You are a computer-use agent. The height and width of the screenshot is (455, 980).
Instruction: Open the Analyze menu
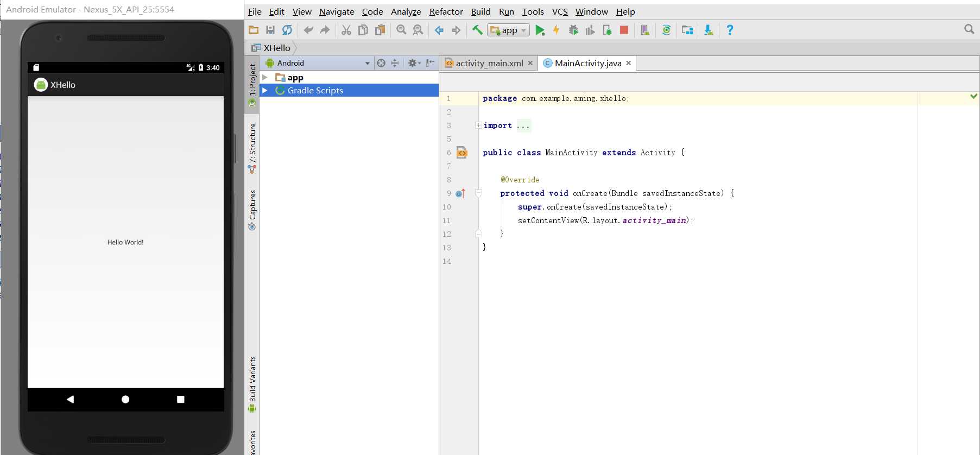(406, 11)
